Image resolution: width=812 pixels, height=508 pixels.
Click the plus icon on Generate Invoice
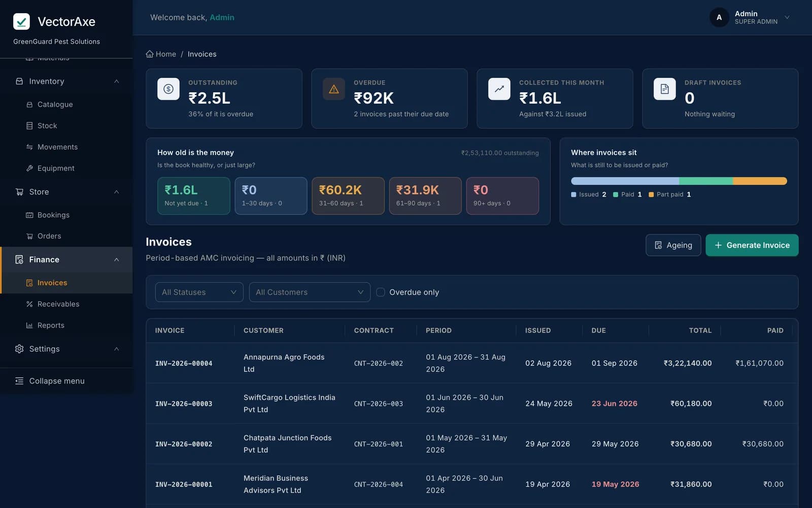tap(718, 245)
